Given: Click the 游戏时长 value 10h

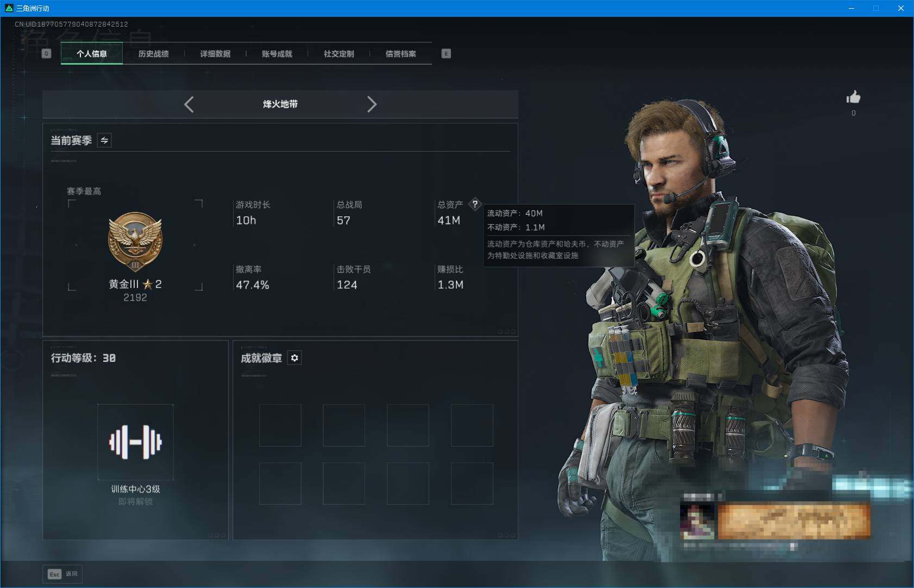Looking at the screenshot, I should (x=246, y=220).
